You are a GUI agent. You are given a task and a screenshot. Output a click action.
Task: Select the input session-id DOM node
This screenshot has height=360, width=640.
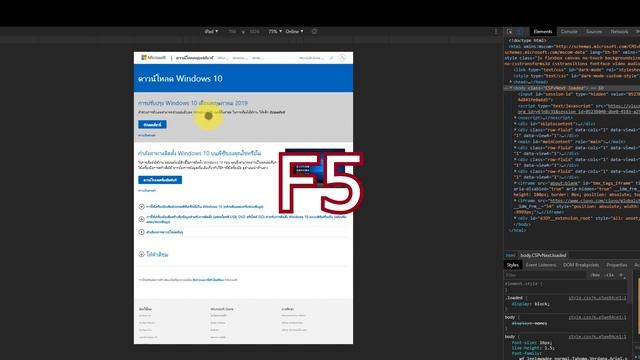pyautogui.click(x=579, y=97)
